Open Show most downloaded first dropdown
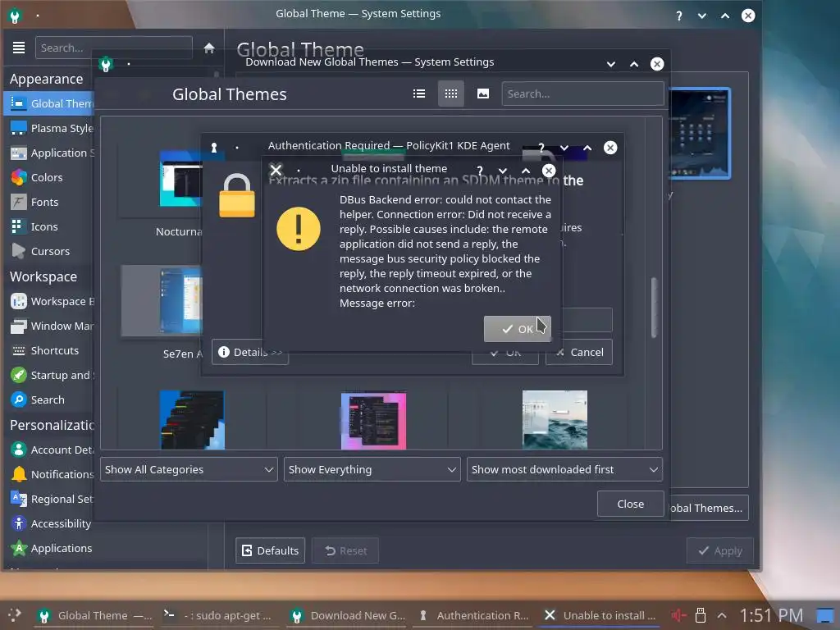 click(564, 469)
